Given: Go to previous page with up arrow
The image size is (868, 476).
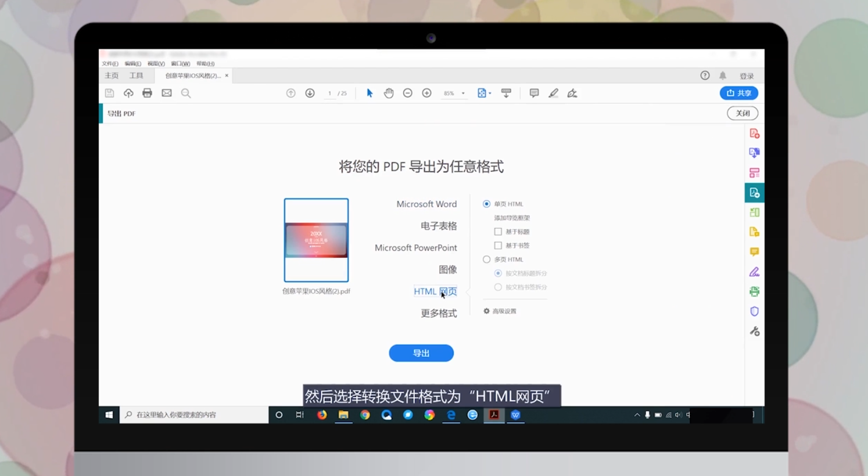Looking at the screenshot, I should (291, 93).
